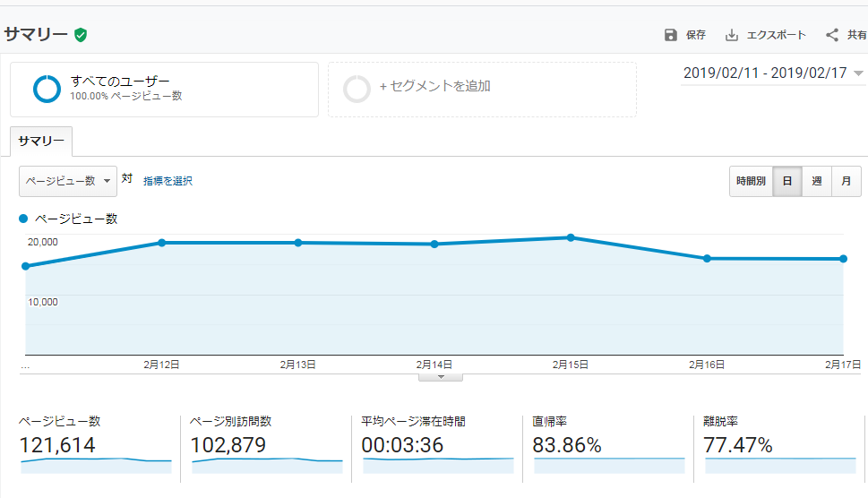Switch graph to 時間別 hourly view
The height and width of the screenshot is (498, 868).
coord(751,181)
